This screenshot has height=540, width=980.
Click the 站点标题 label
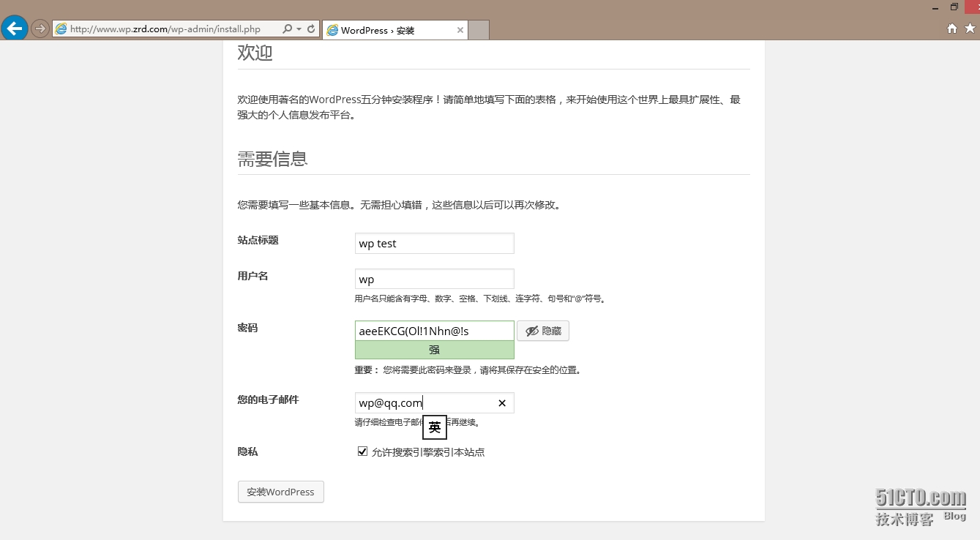(x=258, y=240)
